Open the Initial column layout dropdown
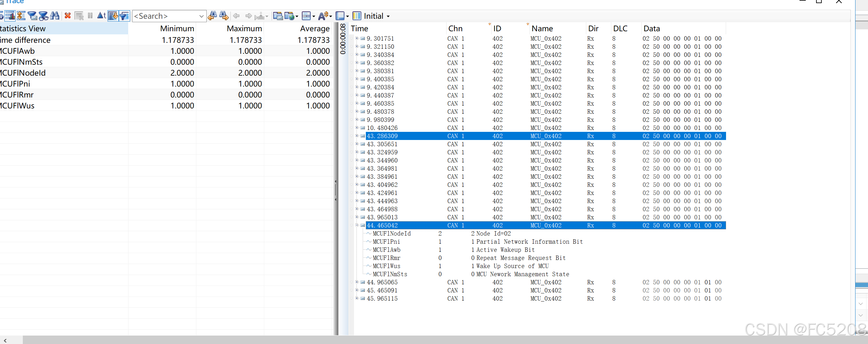Image resolution: width=868 pixels, height=344 pixels. coord(388,16)
